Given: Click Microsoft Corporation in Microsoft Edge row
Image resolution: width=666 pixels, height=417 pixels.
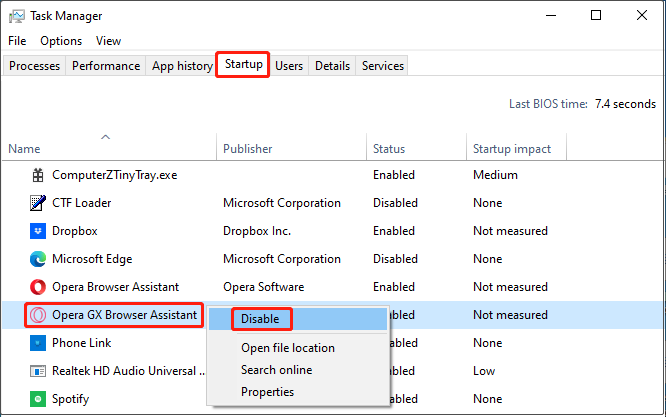Looking at the screenshot, I should tap(282, 259).
